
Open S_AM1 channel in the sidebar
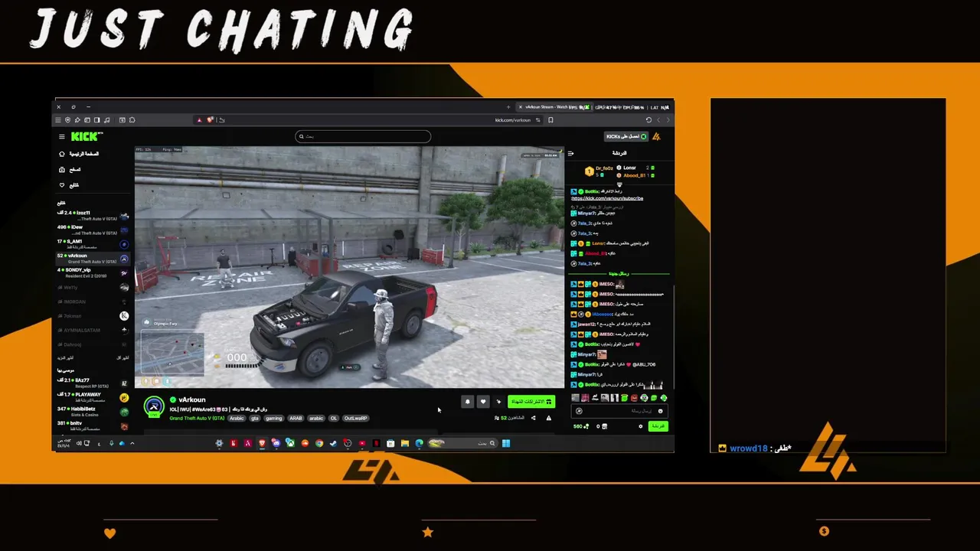pyautogui.click(x=93, y=244)
